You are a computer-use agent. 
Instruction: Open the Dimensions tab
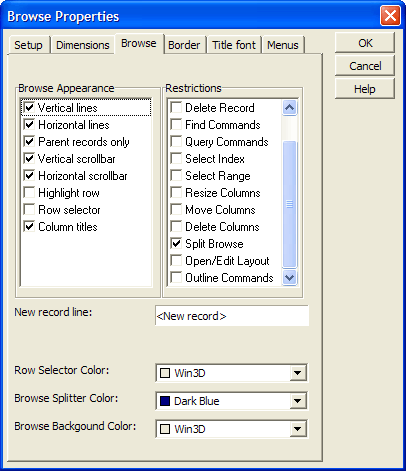point(83,45)
